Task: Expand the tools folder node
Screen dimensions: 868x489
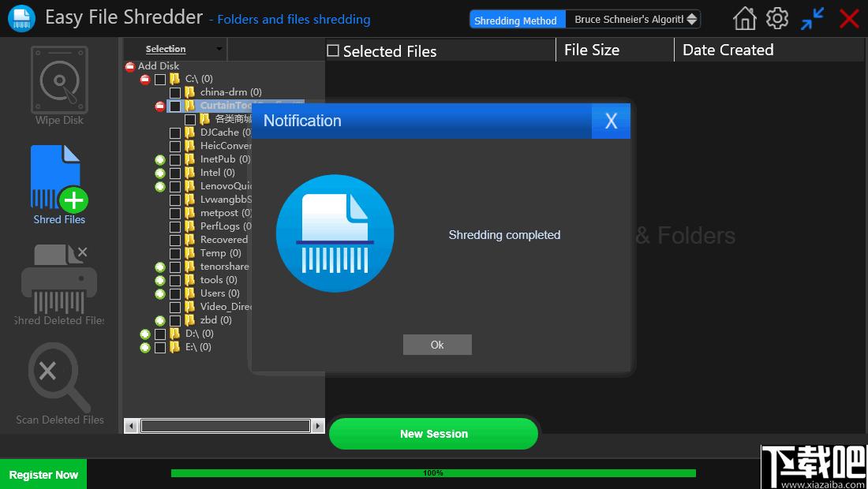Action: click(x=160, y=281)
